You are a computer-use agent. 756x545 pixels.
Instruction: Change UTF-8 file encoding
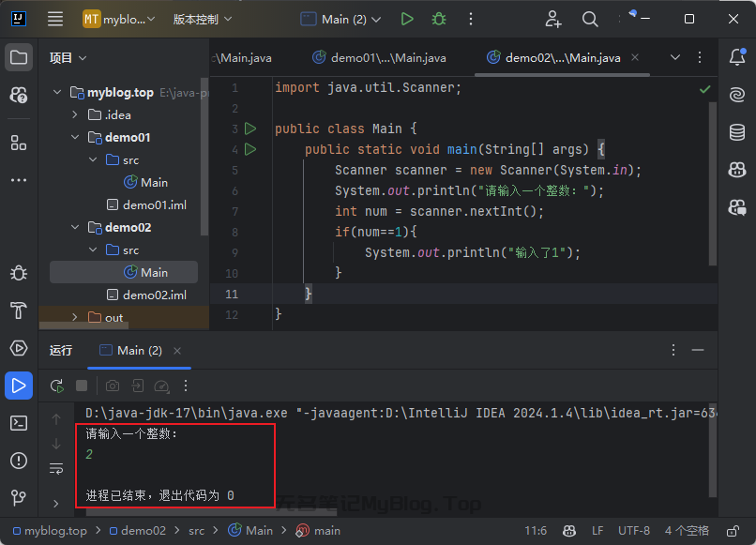[x=633, y=531]
